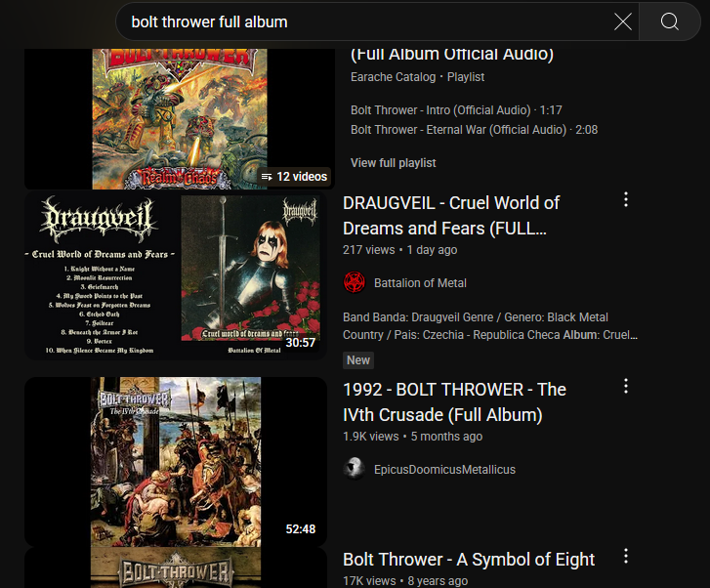
Task: Open more options for A Symbol of Eight
Action: 626,556
